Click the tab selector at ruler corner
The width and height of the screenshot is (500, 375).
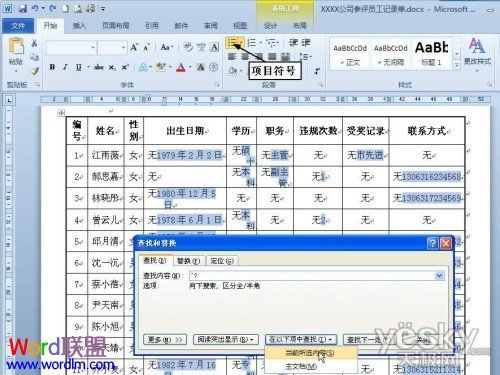tap(9, 99)
